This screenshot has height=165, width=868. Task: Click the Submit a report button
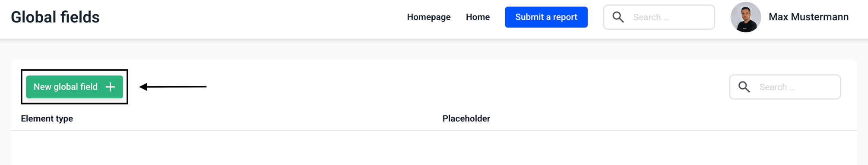click(x=546, y=17)
